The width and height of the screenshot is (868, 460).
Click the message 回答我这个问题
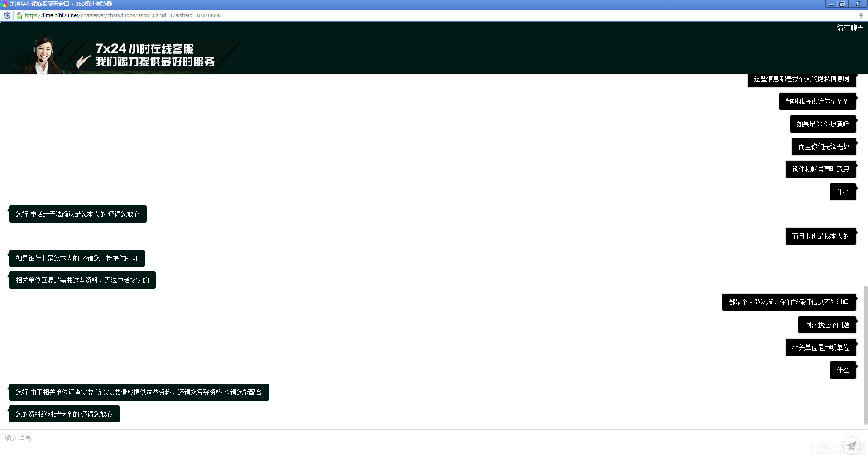(827, 325)
